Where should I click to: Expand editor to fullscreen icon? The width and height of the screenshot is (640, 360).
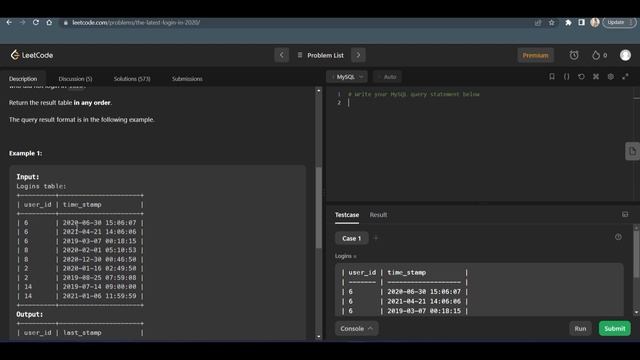coord(625,77)
